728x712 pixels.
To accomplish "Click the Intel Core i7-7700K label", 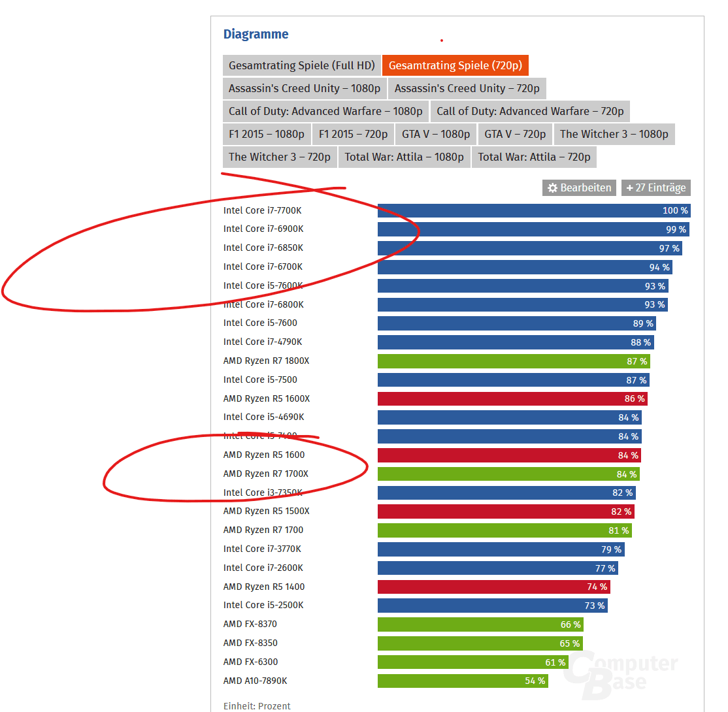I will click(262, 210).
